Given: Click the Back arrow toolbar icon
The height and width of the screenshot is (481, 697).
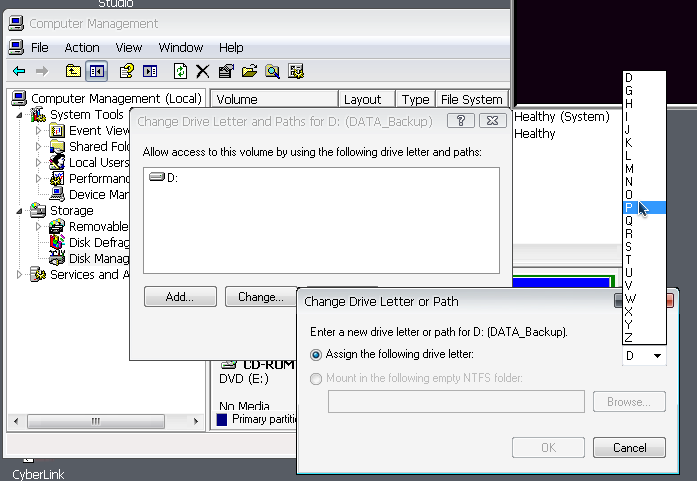Looking at the screenshot, I should pos(19,71).
